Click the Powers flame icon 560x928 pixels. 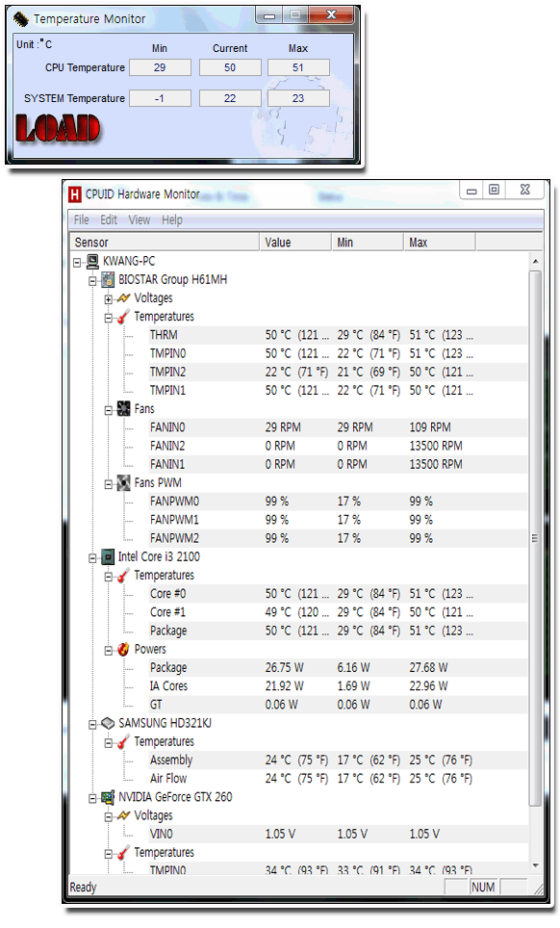tap(123, 649)
